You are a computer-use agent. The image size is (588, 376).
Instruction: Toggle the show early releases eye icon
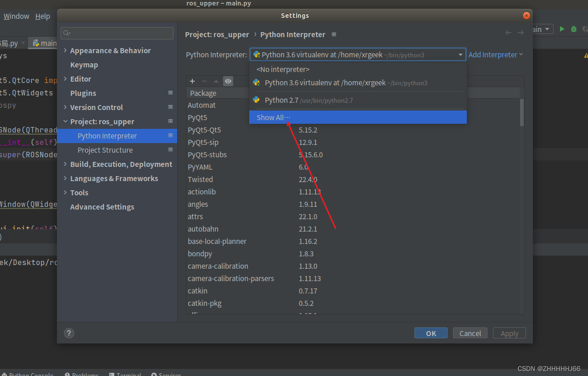228,81
